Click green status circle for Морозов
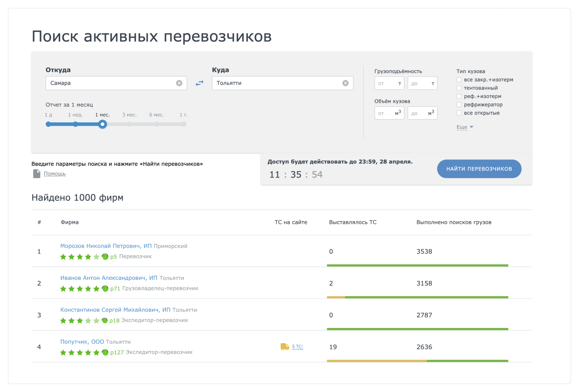Image resolution: width=579 pixels, height=392 pixels. tap(105, 257)
